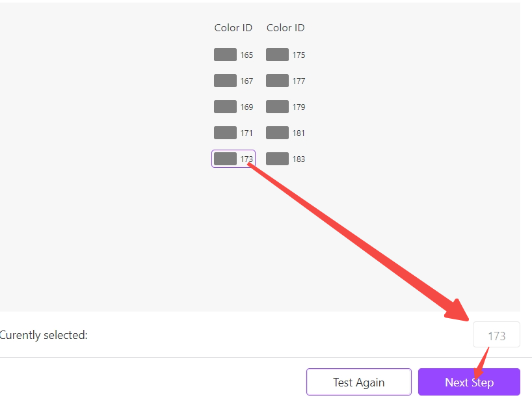This screenshot has width=532, height=404.
Task: Click the number label 175
Action: point(299,55)
